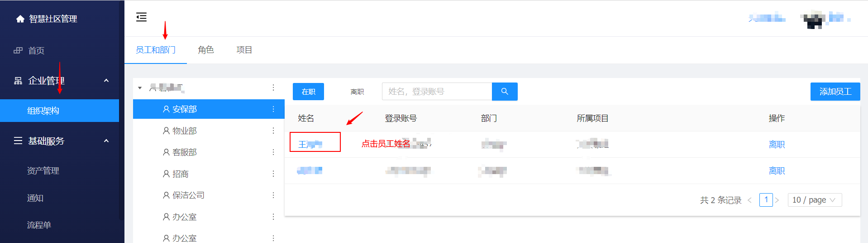Open more options for 安保部 department
This screenshot has height=243, width=868.
point(273,109)
